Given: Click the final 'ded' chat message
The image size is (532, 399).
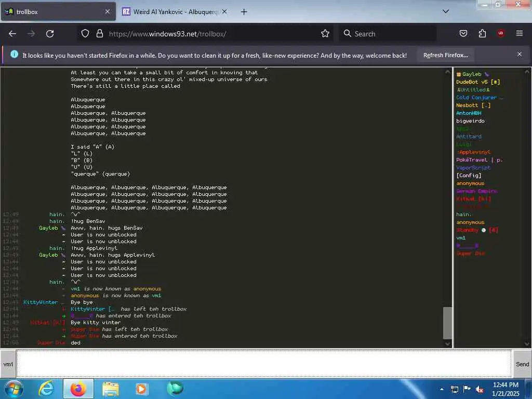Looking at the screenshot, I should coord(75,343).
